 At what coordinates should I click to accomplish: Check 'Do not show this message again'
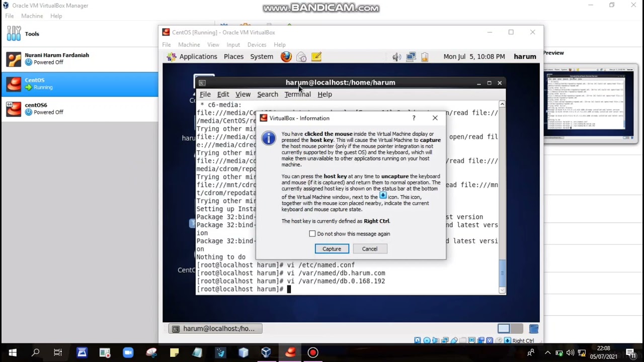click(312, 234)
